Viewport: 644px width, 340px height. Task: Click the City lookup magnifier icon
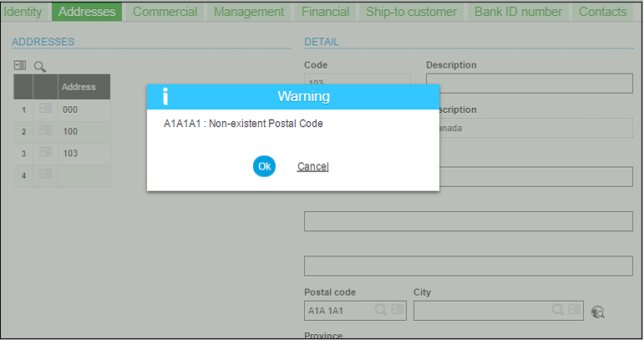pos(558,310)
